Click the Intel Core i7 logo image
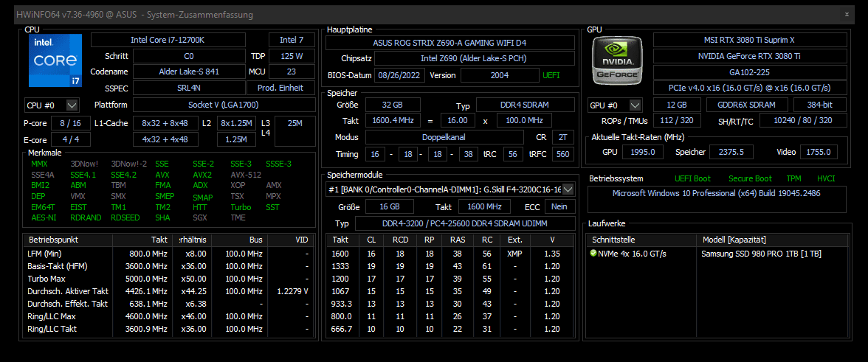The height and width of the screenshot is (362, 868). (55, 60)
